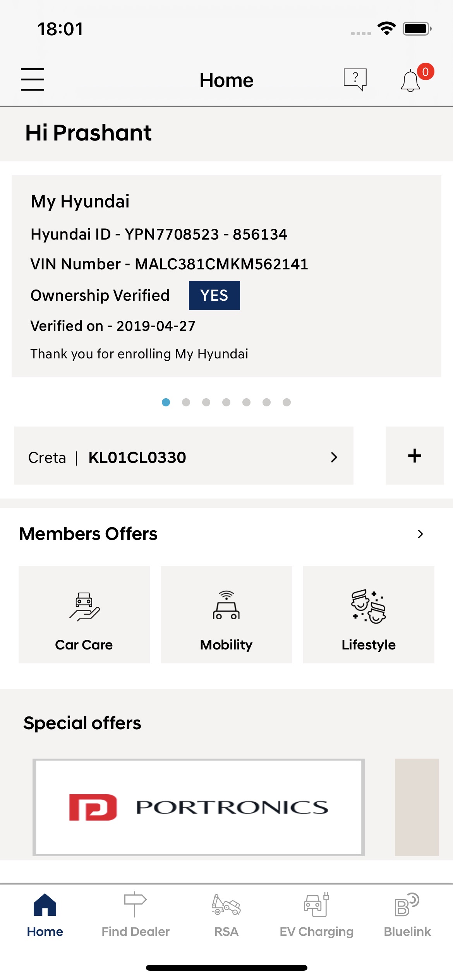This screenshot has width=453, height=980.
Task: Open notifications bell
Action: click(411, 81)
